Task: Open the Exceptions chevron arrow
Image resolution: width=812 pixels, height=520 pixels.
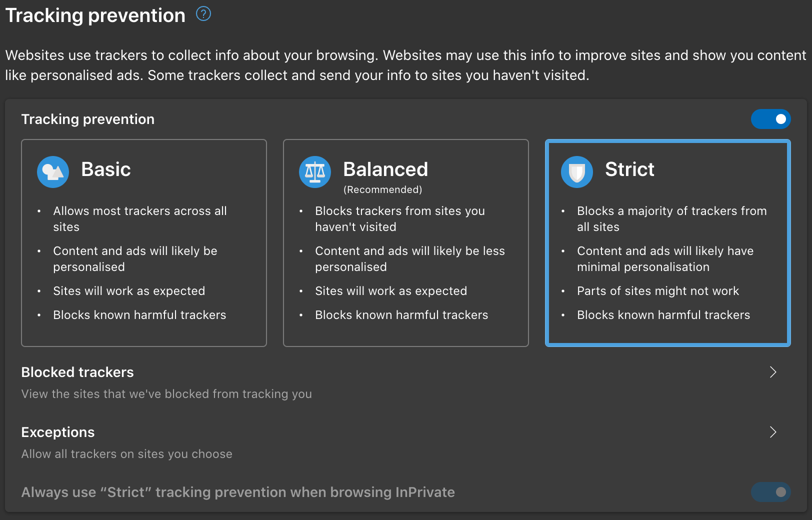Action: [773, 432]
